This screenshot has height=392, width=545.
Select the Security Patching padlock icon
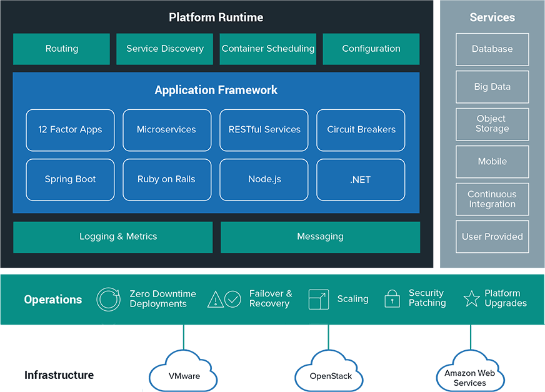[x=392, y=299]
